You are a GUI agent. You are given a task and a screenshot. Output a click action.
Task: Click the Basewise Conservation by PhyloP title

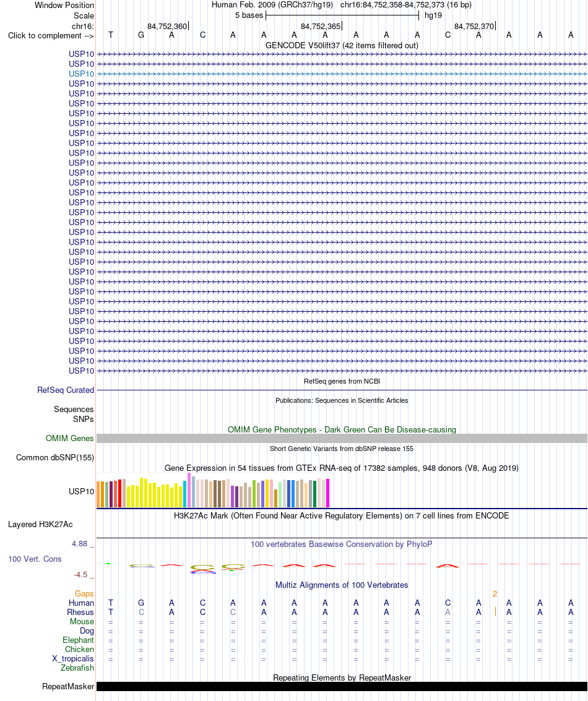click(342, 544)
